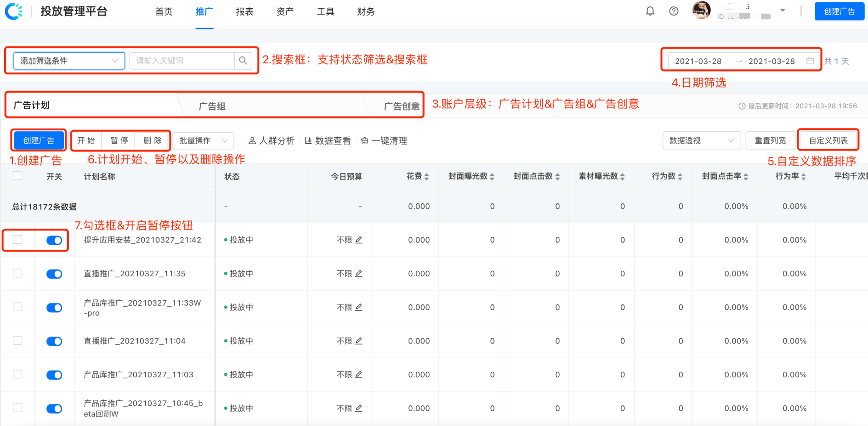Edit budget pencil for 提升应用安装 plan
The width and height of the screenshot is (868, 426).
click(x=359, y=240)
